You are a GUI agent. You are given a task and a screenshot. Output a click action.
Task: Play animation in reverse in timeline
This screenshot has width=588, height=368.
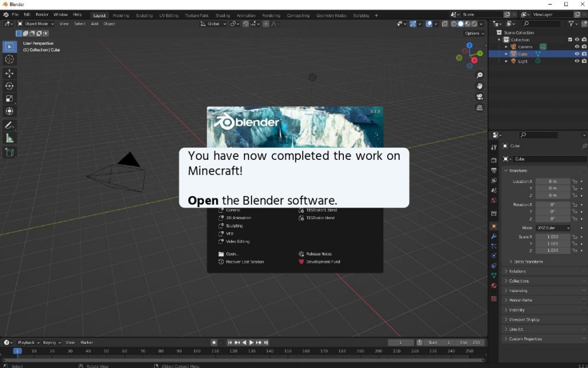tap(244, 343)
